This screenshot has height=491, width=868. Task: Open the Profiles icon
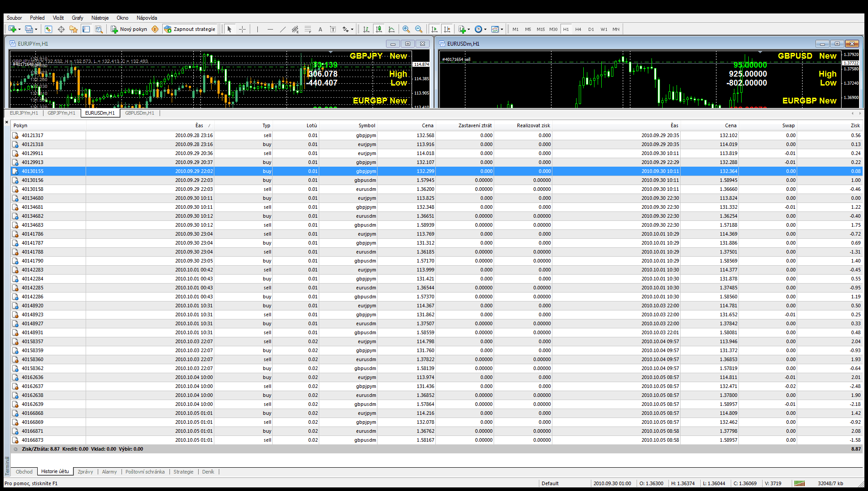click(x=29, y=29)
